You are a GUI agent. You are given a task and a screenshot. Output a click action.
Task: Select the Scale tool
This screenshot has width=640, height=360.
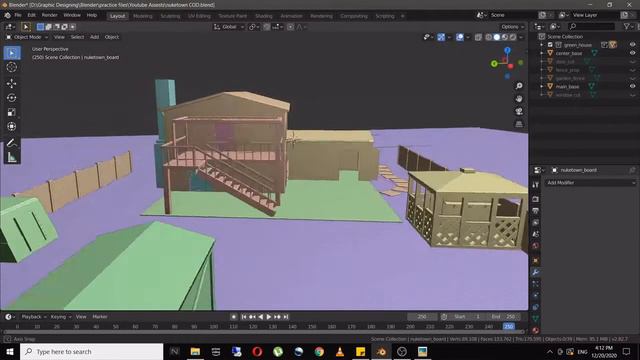pyautogui.click(x=12, y=112)
